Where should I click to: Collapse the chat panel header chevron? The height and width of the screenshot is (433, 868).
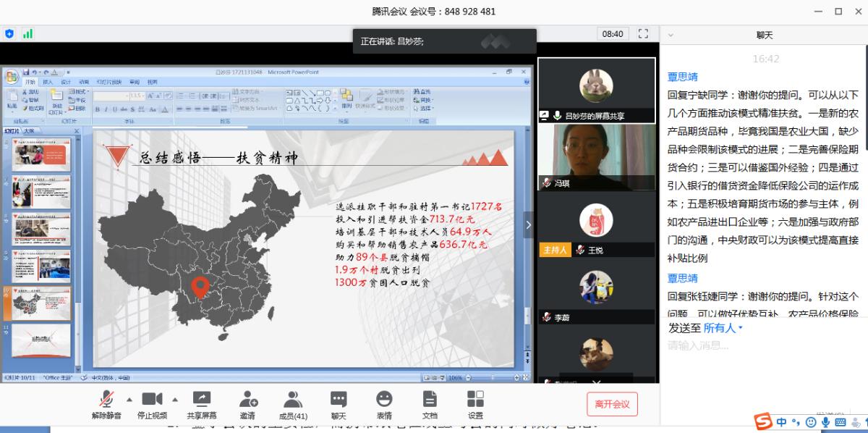[671, 35]
